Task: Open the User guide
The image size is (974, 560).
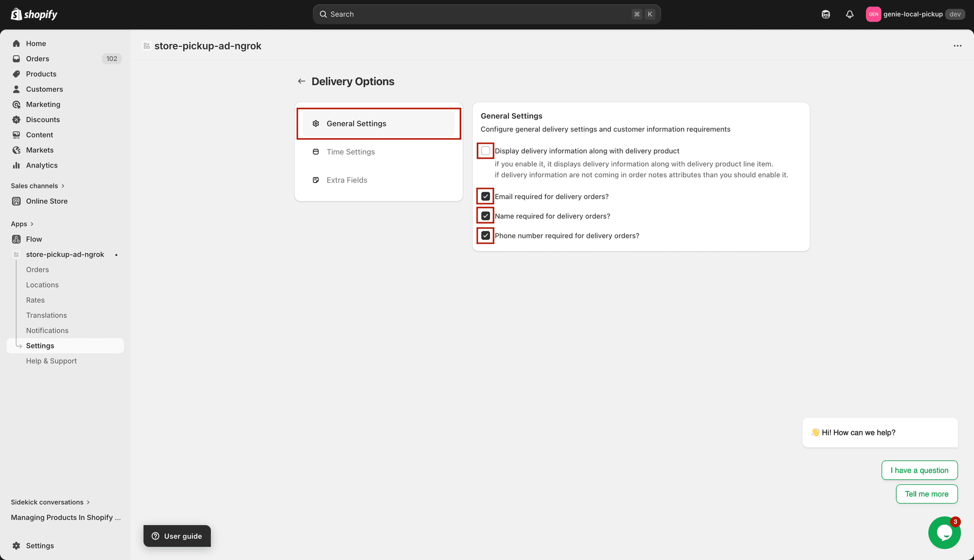Action: coord(177,536)
